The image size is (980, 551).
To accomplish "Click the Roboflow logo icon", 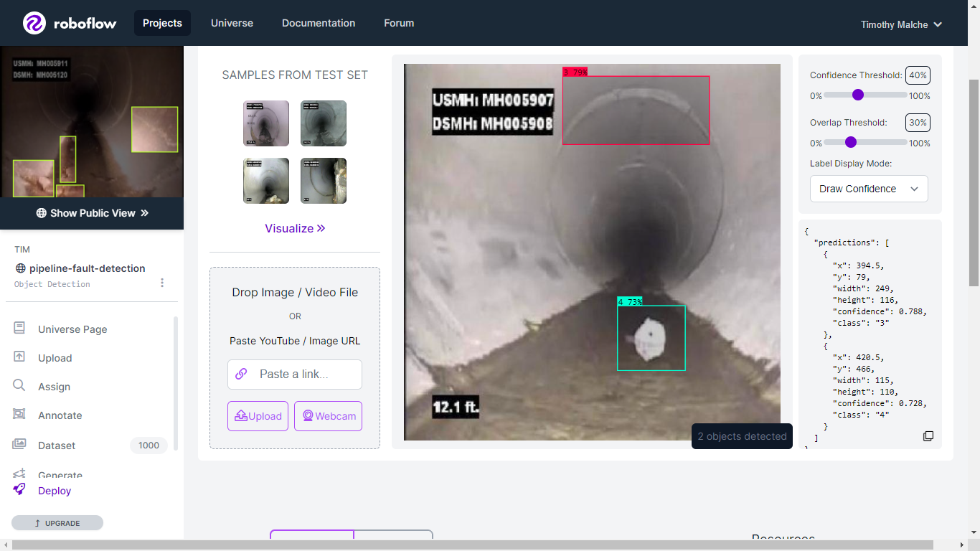I will (34, 23).
